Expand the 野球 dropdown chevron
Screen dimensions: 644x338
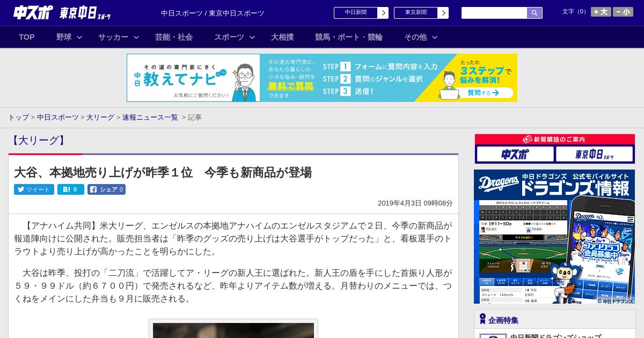pos(79,37)
